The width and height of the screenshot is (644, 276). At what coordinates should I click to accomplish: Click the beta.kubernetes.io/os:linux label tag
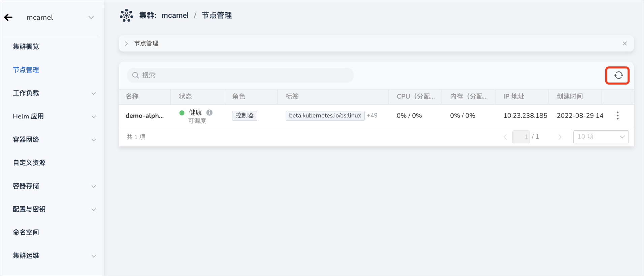coord(325,115)
